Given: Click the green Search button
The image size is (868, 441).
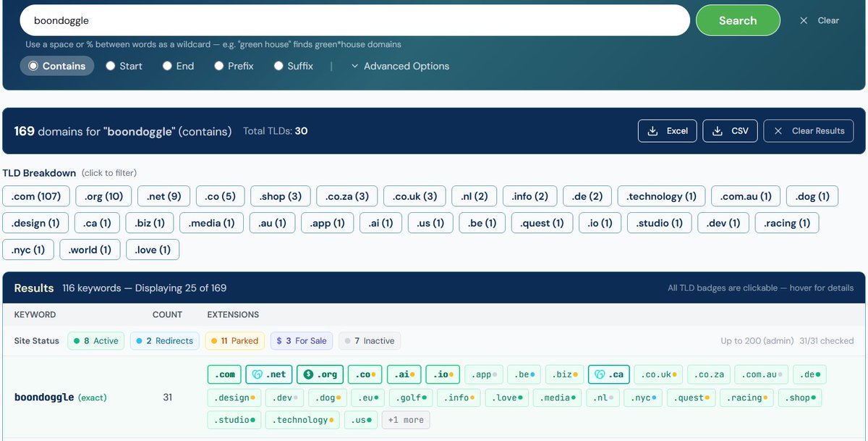Looking at the screenshot, I should [x=738, y=20].
